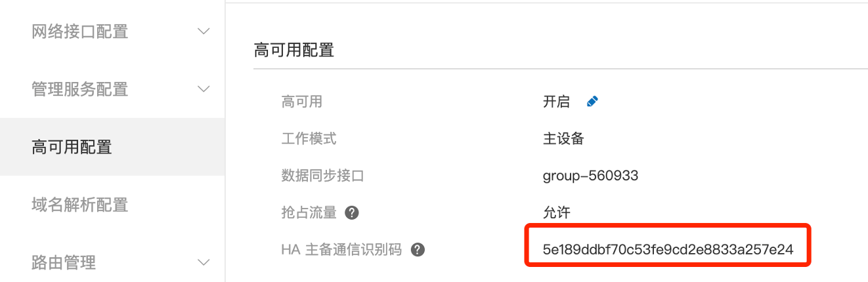The height and width of the screenshot is (282, 868).
Task: Expand the 管理服务配置 chevron
Action: click(204, 89)
